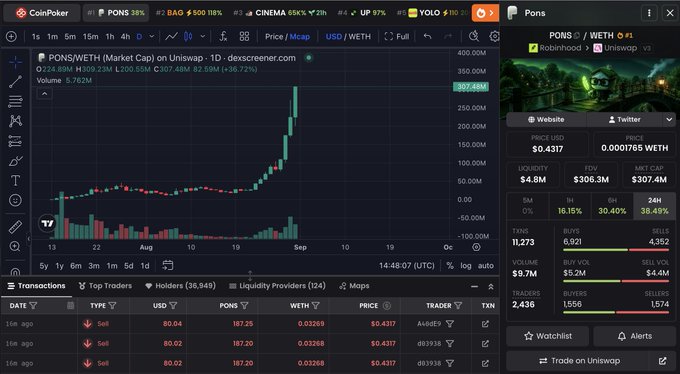Switch chart to line style
680x374 pixels.
pyautogui.click(x=171, y=36)
